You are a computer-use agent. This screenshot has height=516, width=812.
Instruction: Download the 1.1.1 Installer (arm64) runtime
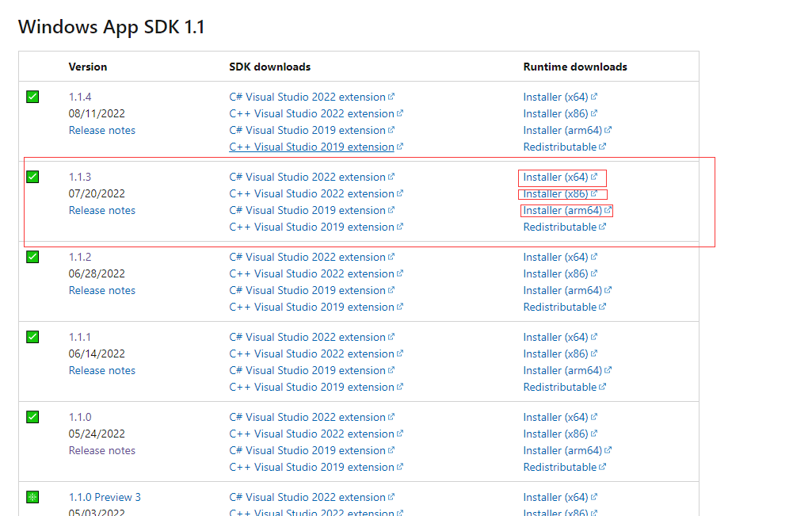(567, 370)
